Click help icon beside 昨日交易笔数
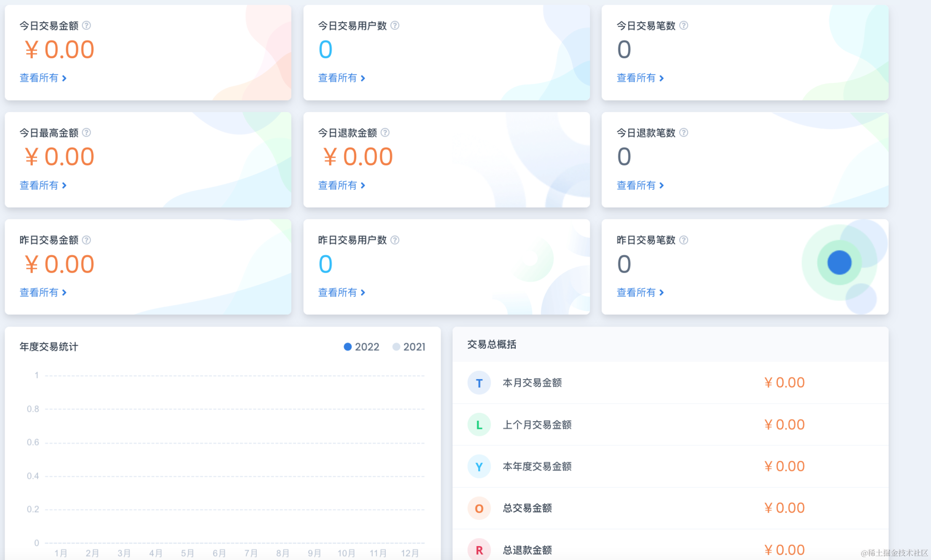 pos(683,240)
